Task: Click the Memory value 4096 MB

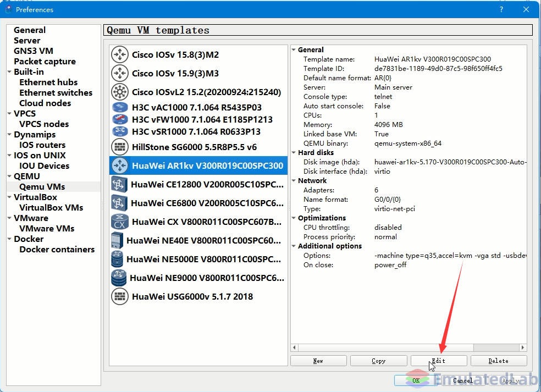Action: [389, 125]
